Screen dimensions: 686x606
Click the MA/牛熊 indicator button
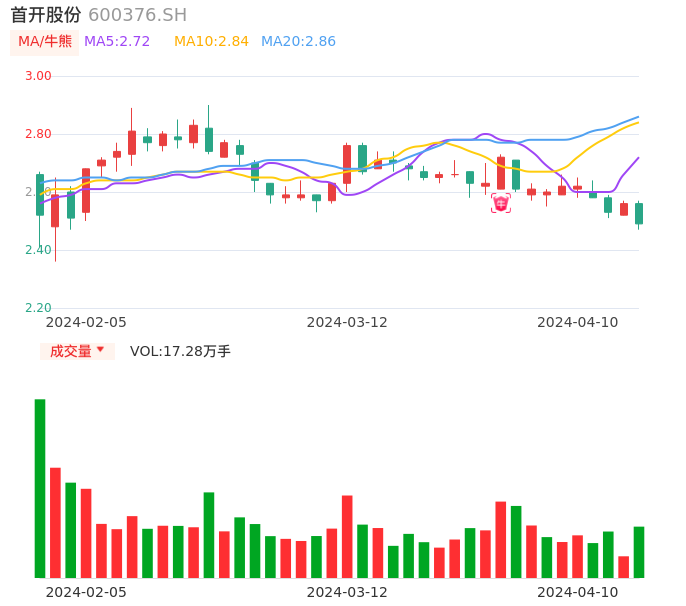[45, 42]
